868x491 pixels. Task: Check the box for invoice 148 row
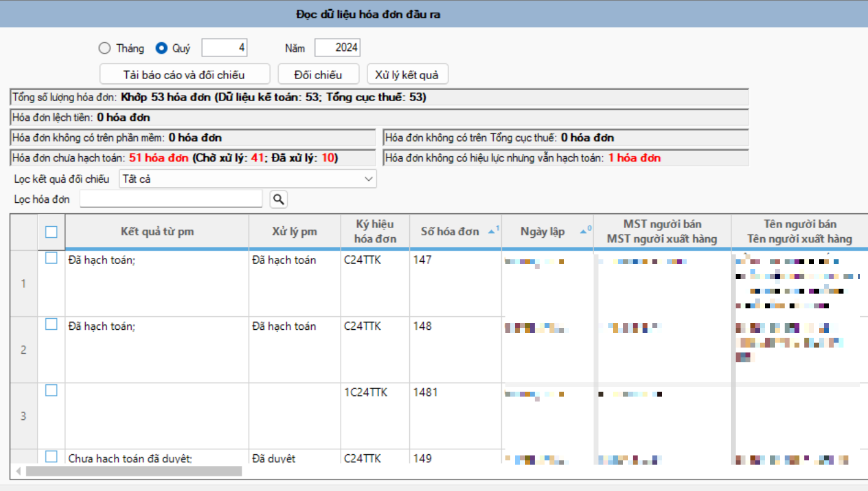[x=51, y=324]
